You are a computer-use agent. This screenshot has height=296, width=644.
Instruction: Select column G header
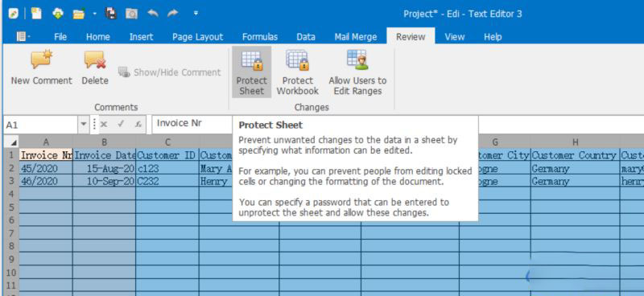pyautogui.click(x=495, y=142)
